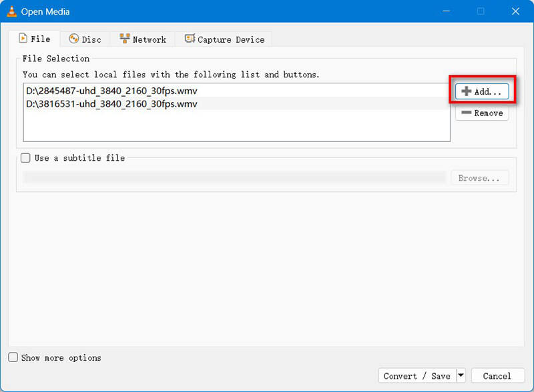
Task: Select D:\3816531-uhd_3840_2160_30fps.wmv in the list
Action: [237, 104]
